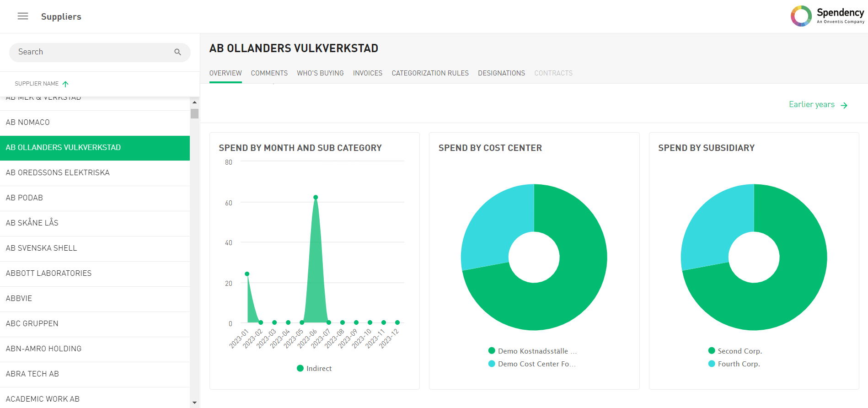Toggle Second Corp. legend entry
This screenshot has height=408, width=868.
735,351
